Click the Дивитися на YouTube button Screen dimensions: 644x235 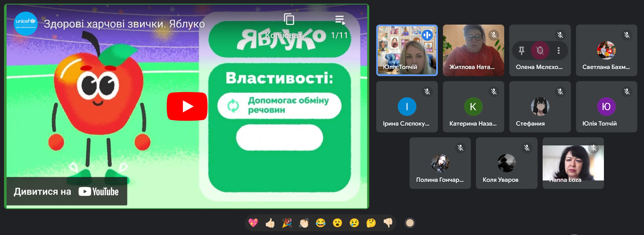[x=67, y=192]
